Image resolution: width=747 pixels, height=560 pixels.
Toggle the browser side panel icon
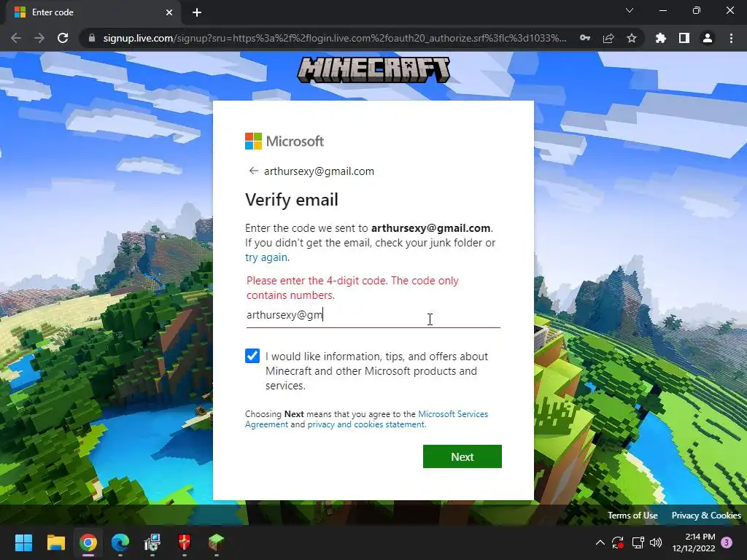click(684, 38)
